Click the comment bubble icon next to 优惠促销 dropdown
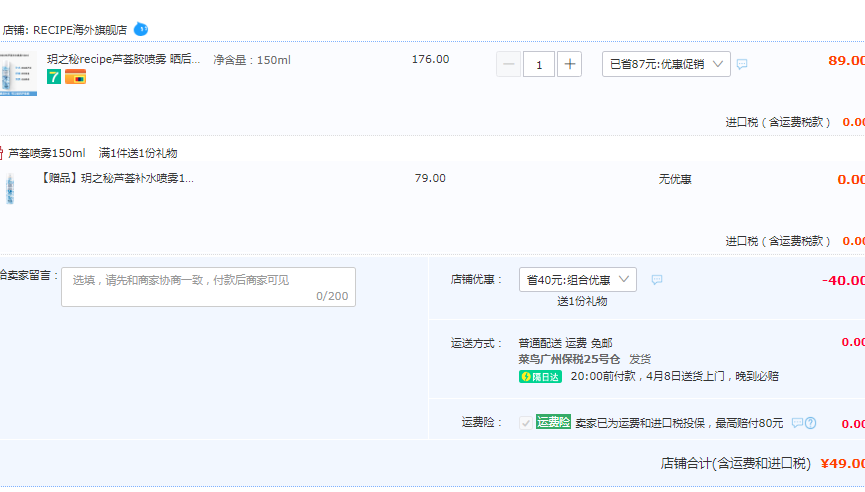The image size is (865, 492). point(742,64)
